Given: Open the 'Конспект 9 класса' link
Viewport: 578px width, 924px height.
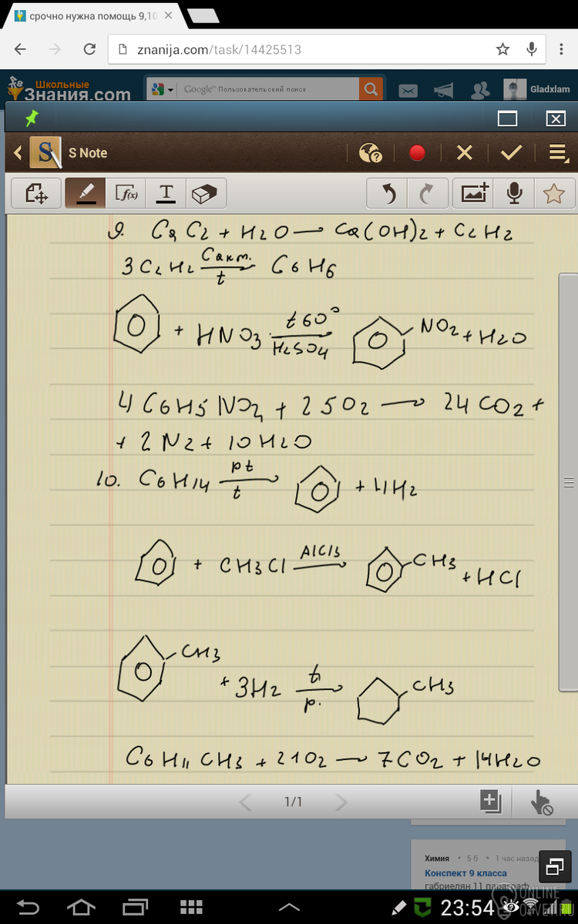Looking at the screenshot, I should 465,872.
